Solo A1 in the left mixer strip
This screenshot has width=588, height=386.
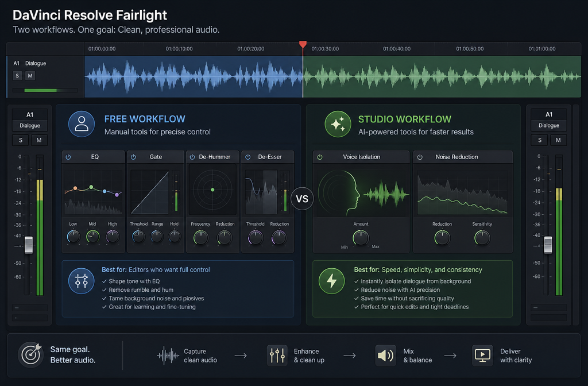pos(21,140)
